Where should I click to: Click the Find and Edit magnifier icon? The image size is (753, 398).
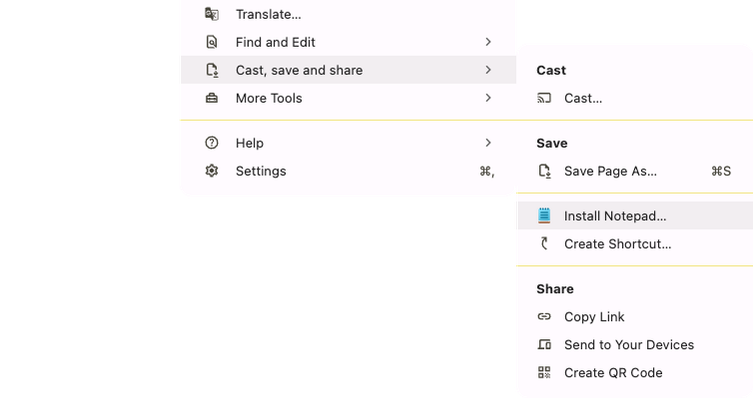click(212, 42)
